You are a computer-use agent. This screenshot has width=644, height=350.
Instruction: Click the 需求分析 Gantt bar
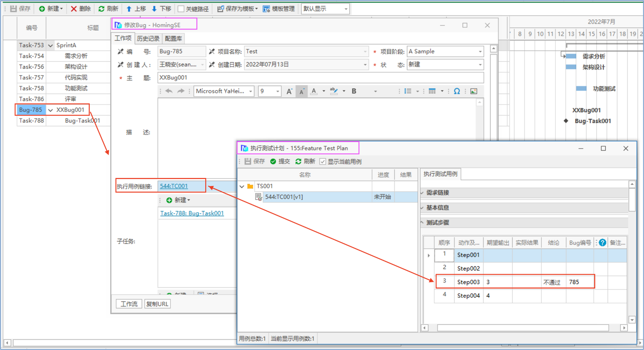tap(571, 56)
